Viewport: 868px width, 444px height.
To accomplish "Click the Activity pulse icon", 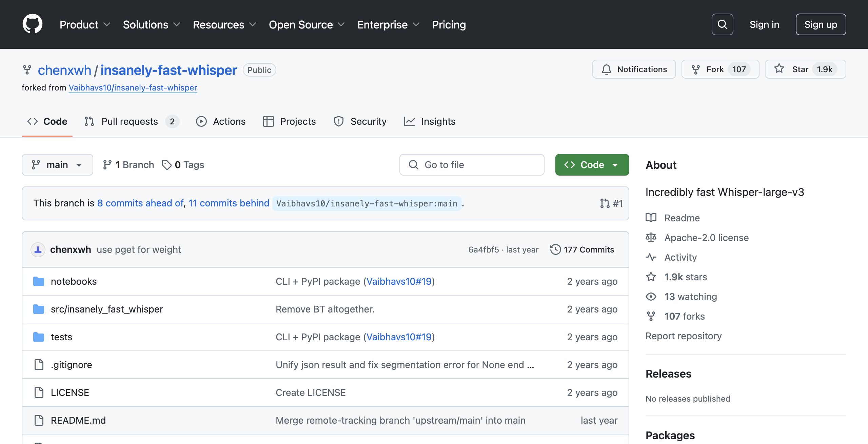I will (651, 257).
